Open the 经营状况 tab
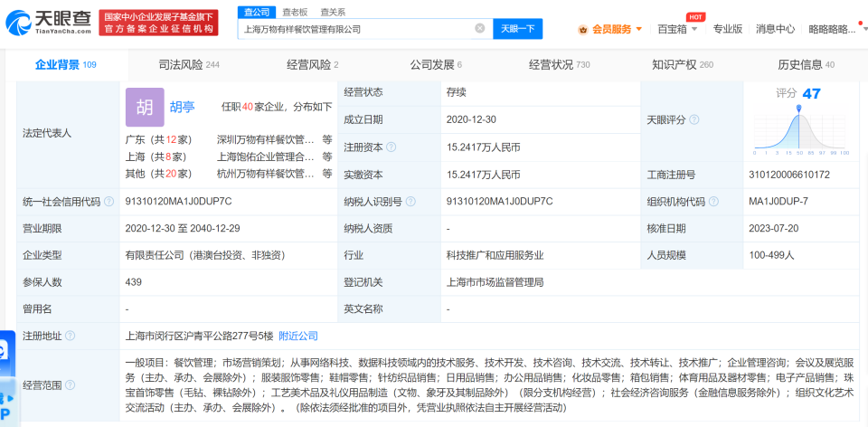 (x=559, y=65)
